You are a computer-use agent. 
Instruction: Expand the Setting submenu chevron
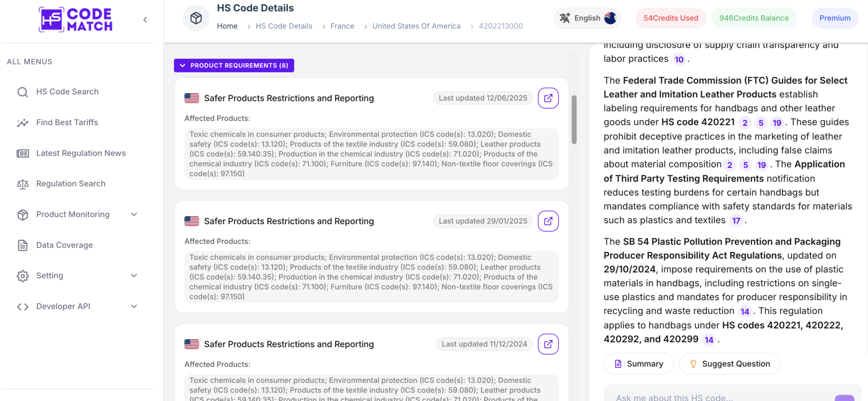point(134,276)
